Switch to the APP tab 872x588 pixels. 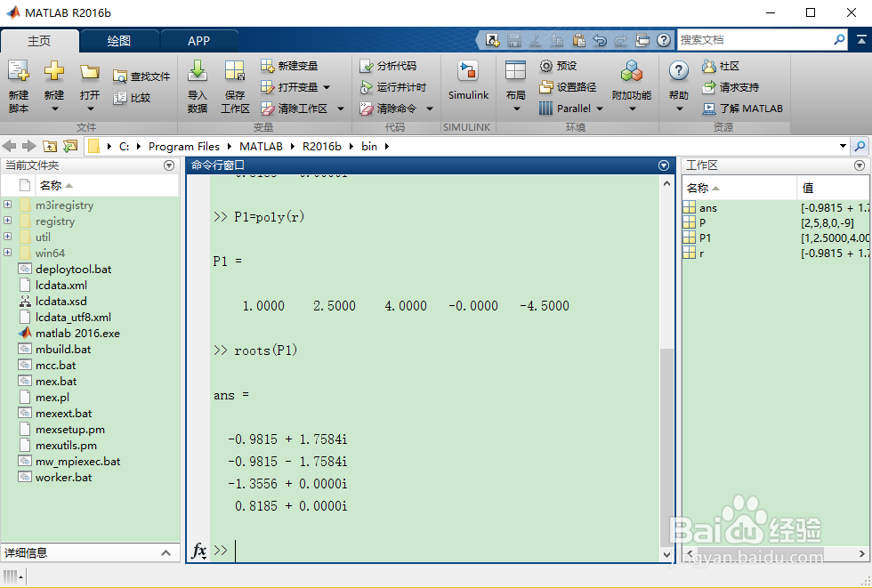click(198, 41)
